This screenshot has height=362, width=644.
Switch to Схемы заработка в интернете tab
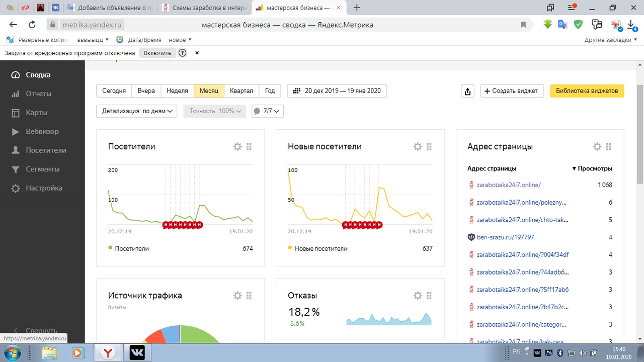204,8
